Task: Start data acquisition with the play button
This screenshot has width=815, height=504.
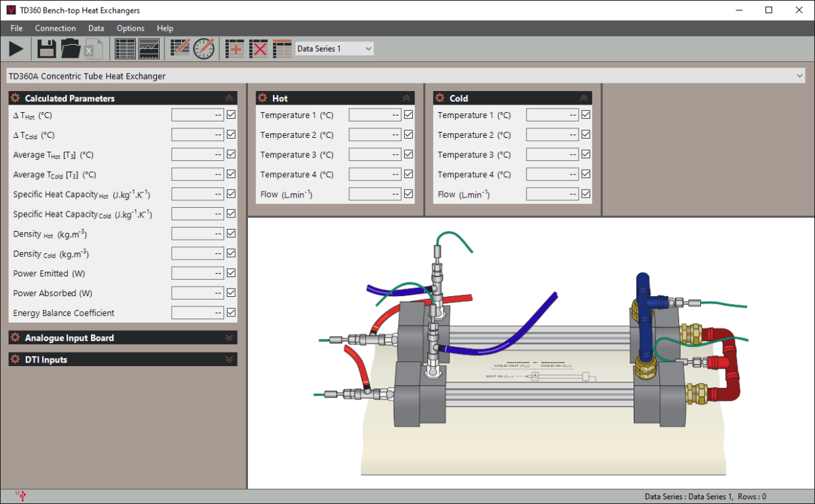Action: [x=16, y=48]
